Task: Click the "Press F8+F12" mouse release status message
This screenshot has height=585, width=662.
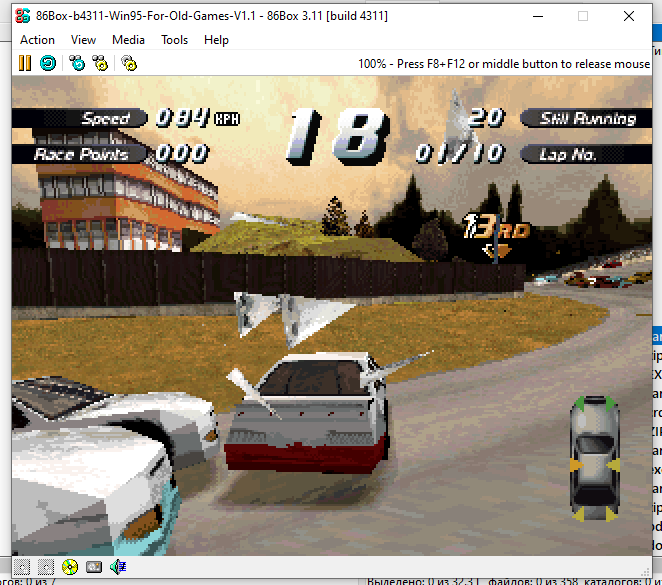Action: pos(504,64)
